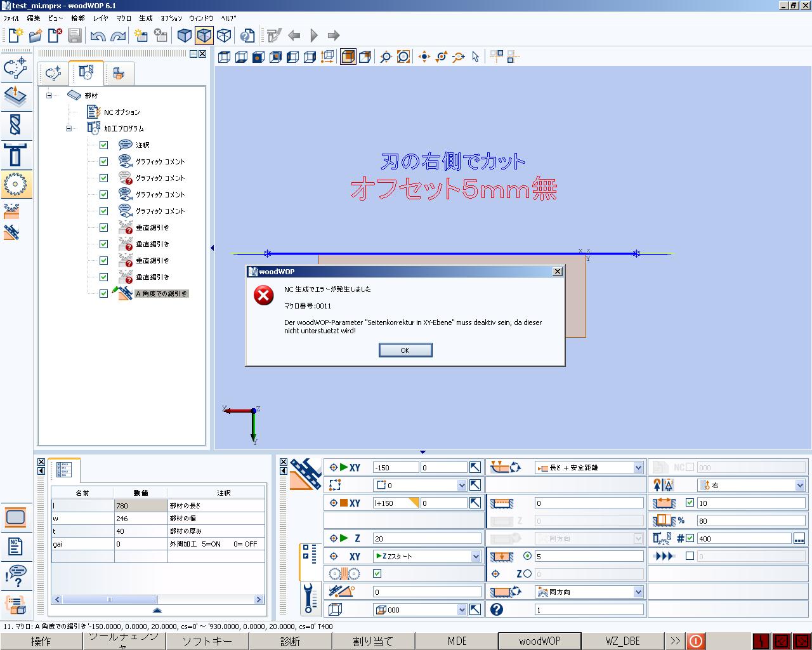Image resolution: width=812 pixels, height=650 pixels.
Task: Click the ... button beside value 400
Action: click(799, 538)
